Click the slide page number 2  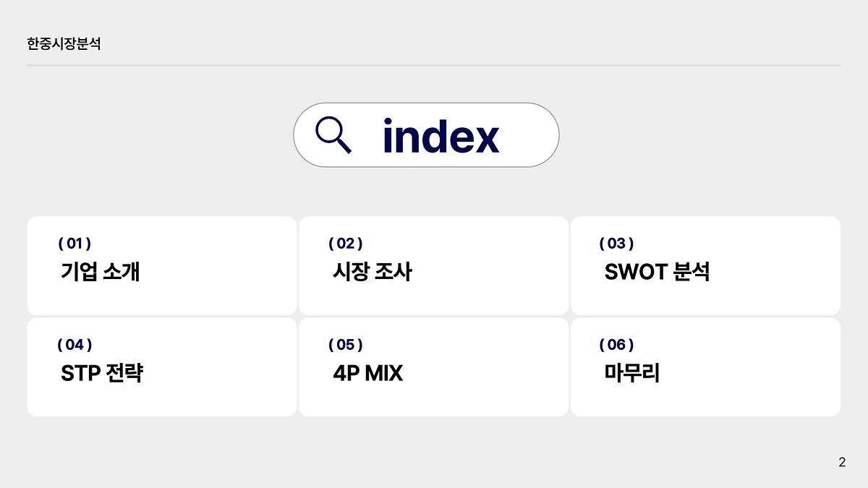[841, 463]
